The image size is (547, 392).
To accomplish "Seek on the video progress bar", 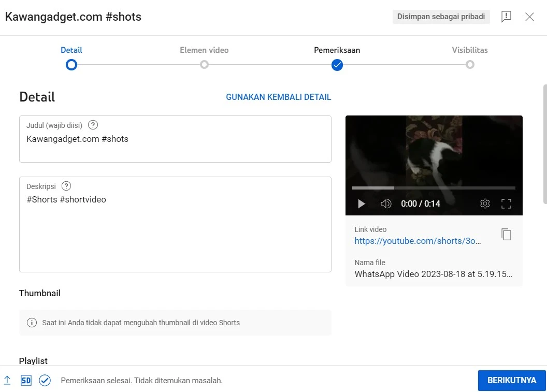I will coord(434,187).
